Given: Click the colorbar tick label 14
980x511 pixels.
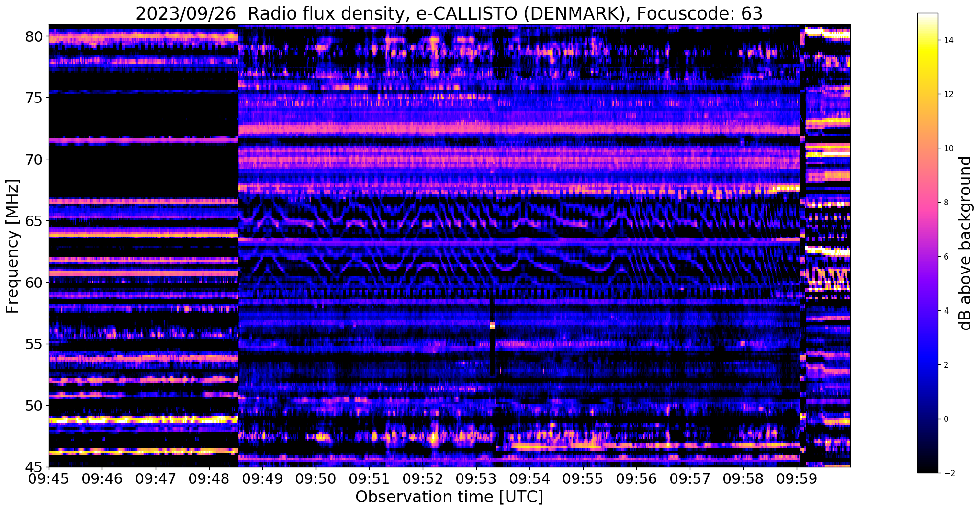Looking at the screenshot, I should click(x=948, y=40).
